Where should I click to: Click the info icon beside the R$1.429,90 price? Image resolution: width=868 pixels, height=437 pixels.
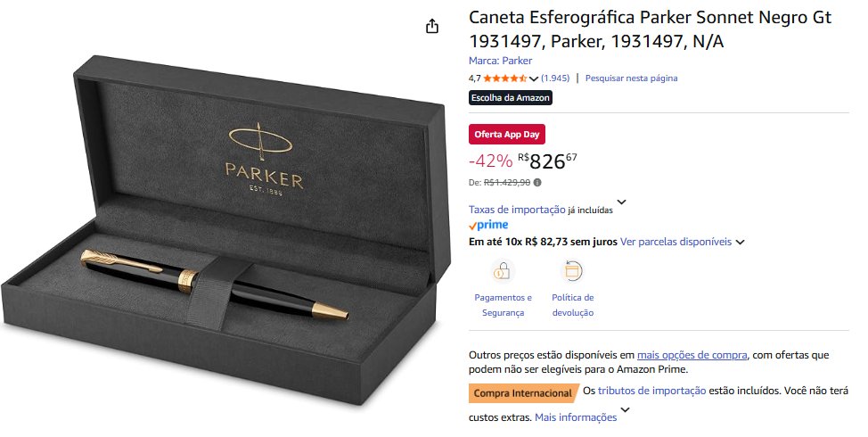pos(537,182)
